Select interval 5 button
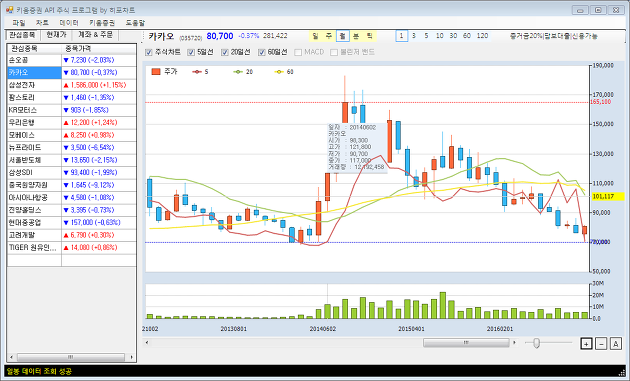Image resolution: width=630 pixels, height=381 pixels. [426, 36]
